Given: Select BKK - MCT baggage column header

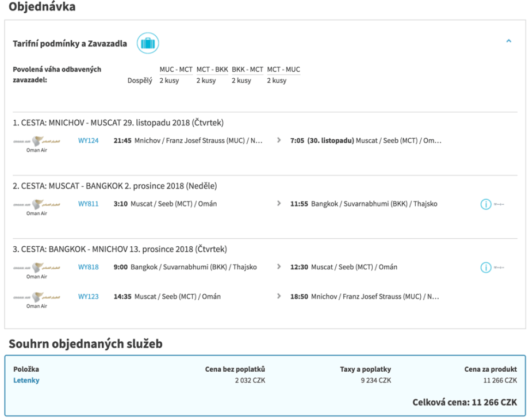Looking at the screenshot, I should click(247, 70).
